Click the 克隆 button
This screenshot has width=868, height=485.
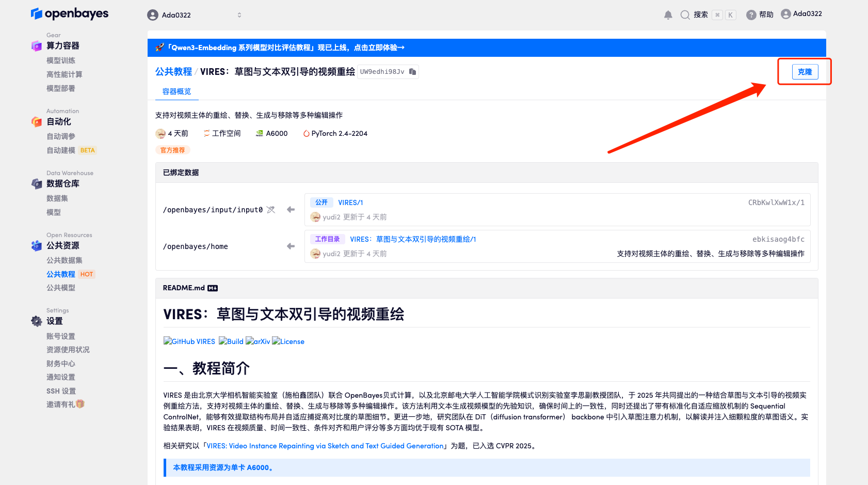click(x=805, y=72)
